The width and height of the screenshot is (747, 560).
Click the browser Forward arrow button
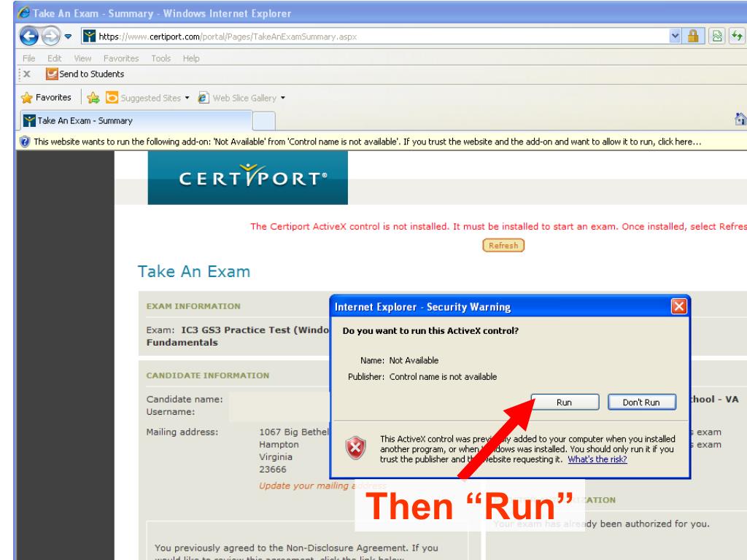pyautogui.click(x=50, y=36)
